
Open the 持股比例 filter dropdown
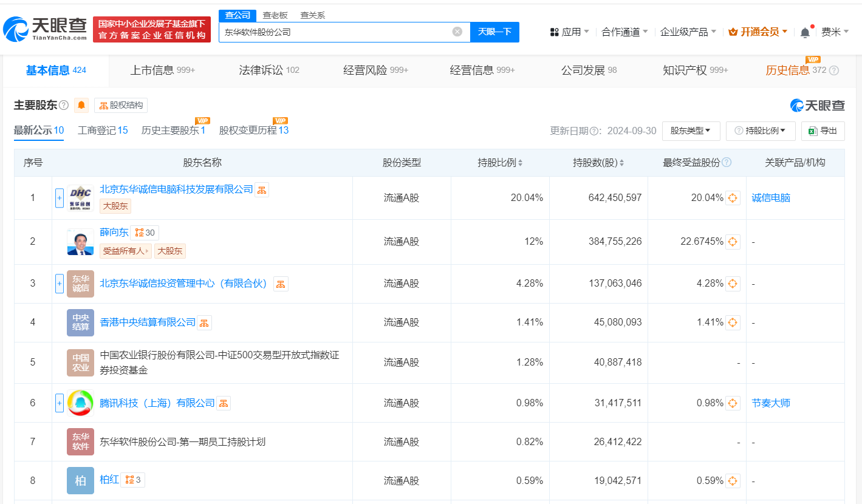761,131
